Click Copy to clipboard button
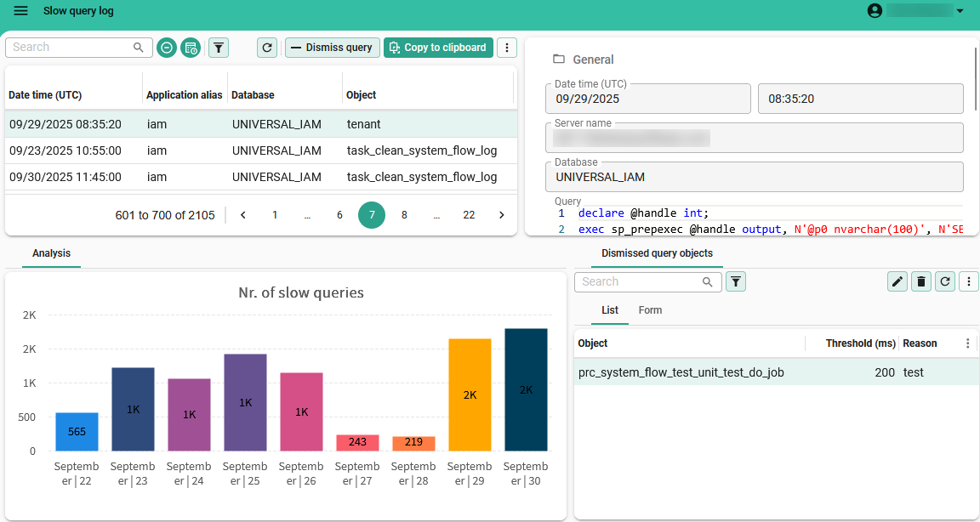The width and height of the screenshot is (980, 522). (x=438, y=48)
